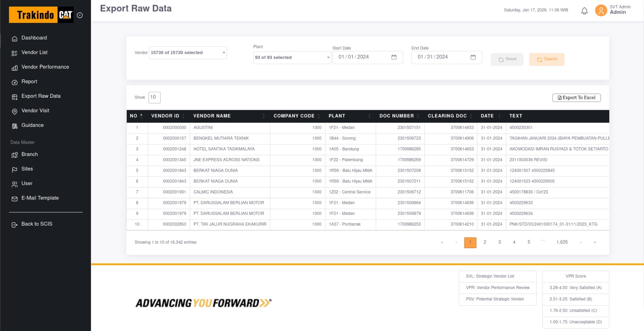Open the Start Date calendar picker
The image size is (644, 331).
click(394, 57)
